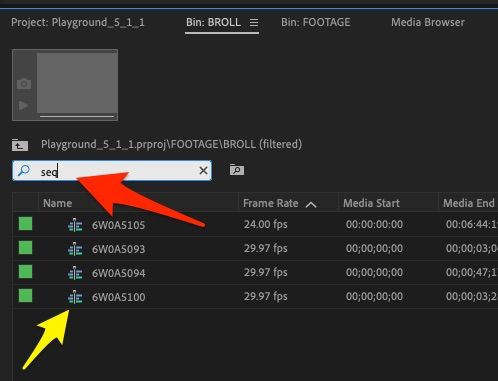Select the sequence icon for 6W0A5093
Screen dimensions: 498x381
75,249
